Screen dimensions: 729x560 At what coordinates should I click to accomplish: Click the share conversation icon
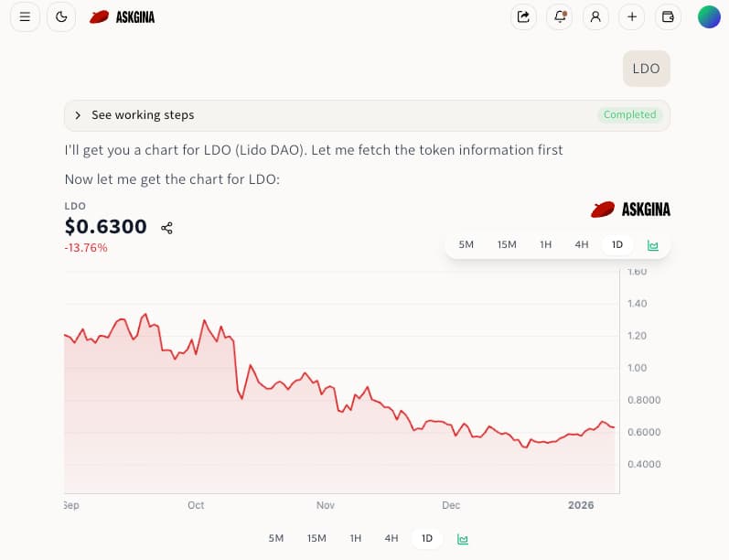pos(523,16)
